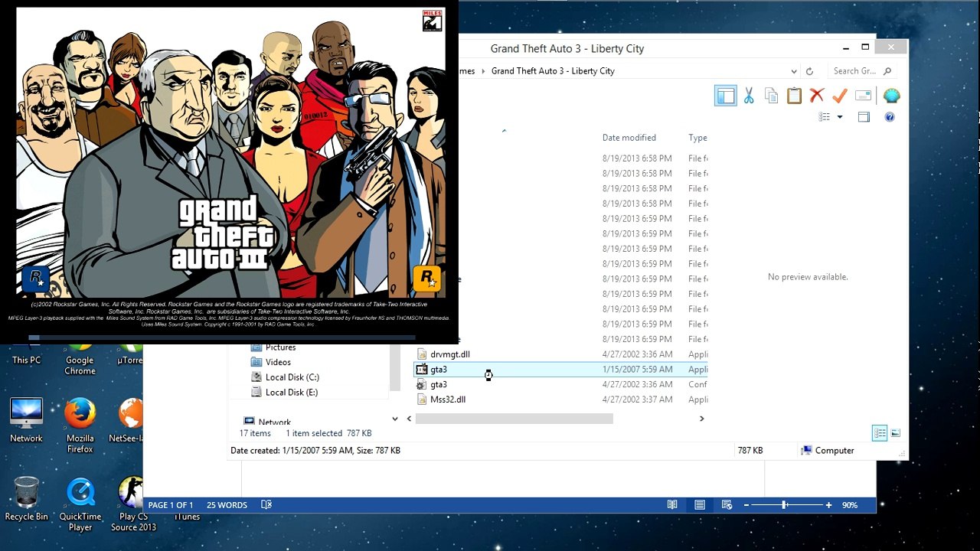Toggle the preview pane icon next to Help
Screen dimensions: 980x551
tap(864, 117)
